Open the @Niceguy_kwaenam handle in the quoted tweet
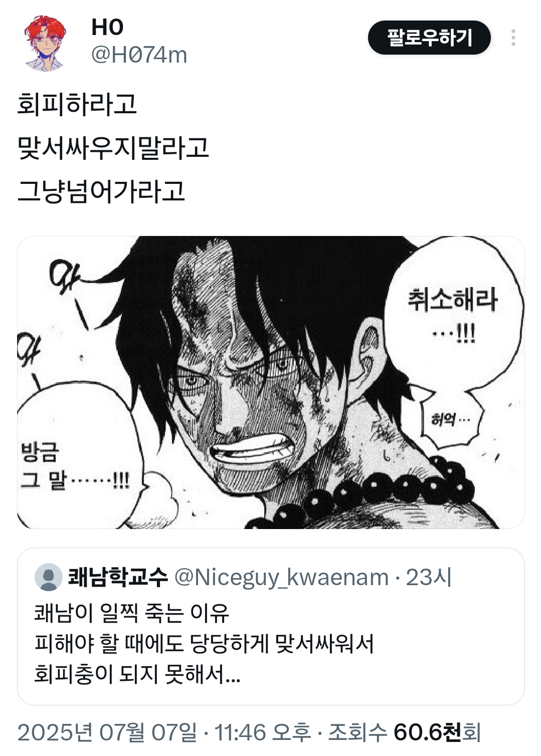 (281, 578)
